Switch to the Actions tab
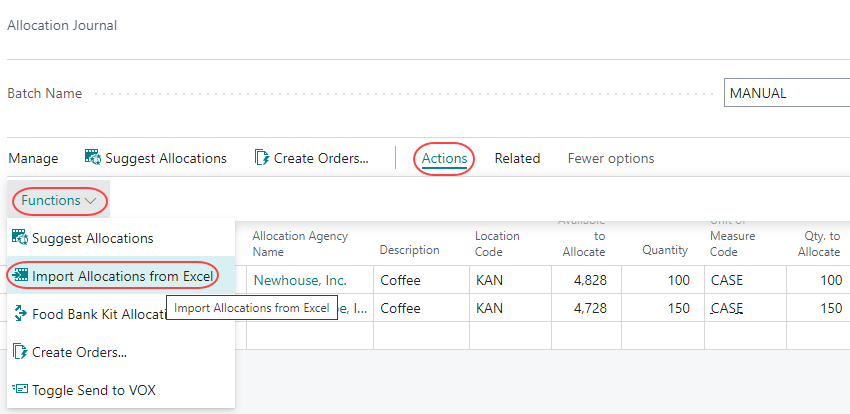This screenshot has height=414, width=850. click(445, 158)
